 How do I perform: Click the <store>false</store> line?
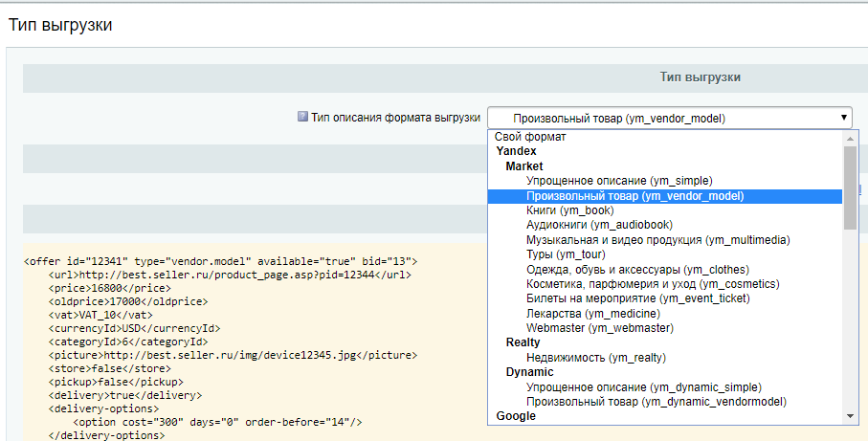[x=110, y=368]
